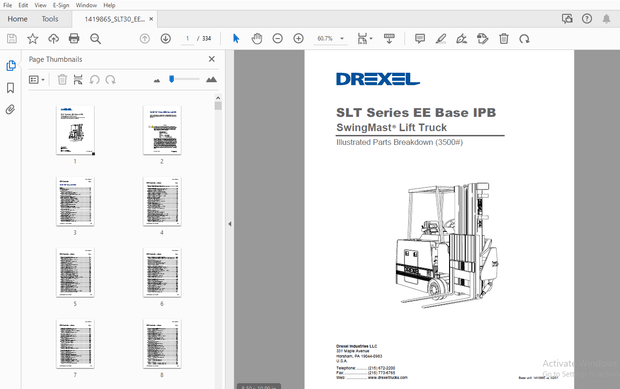Click the fit page scrolling mode icon
620x389 pixels.
click(362, 38)
